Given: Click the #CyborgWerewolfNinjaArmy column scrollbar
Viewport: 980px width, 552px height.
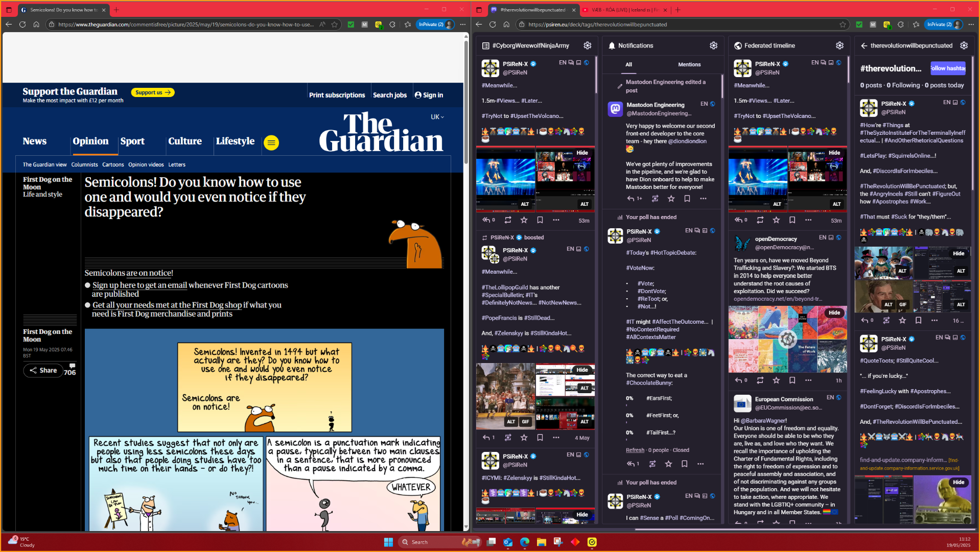Looking at the screenshot, I should (596, 75).
